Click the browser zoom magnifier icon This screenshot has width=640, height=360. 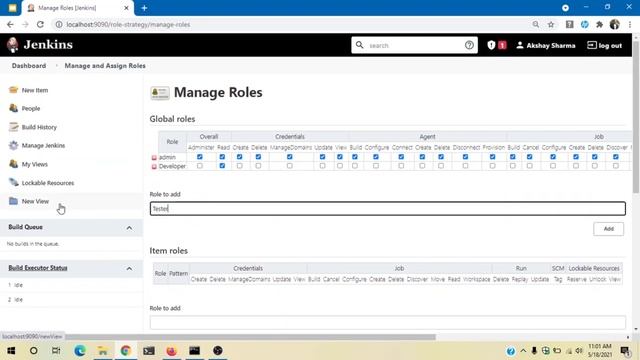click(536, 24)
